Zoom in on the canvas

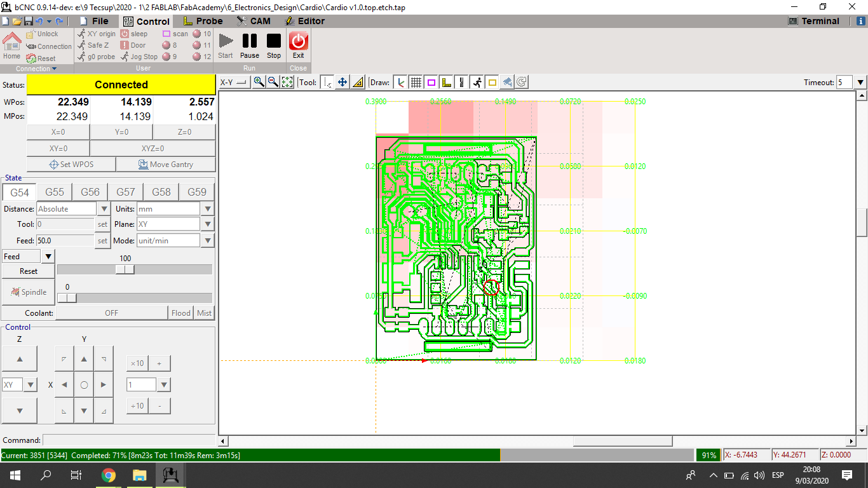[x=259, y=82]
